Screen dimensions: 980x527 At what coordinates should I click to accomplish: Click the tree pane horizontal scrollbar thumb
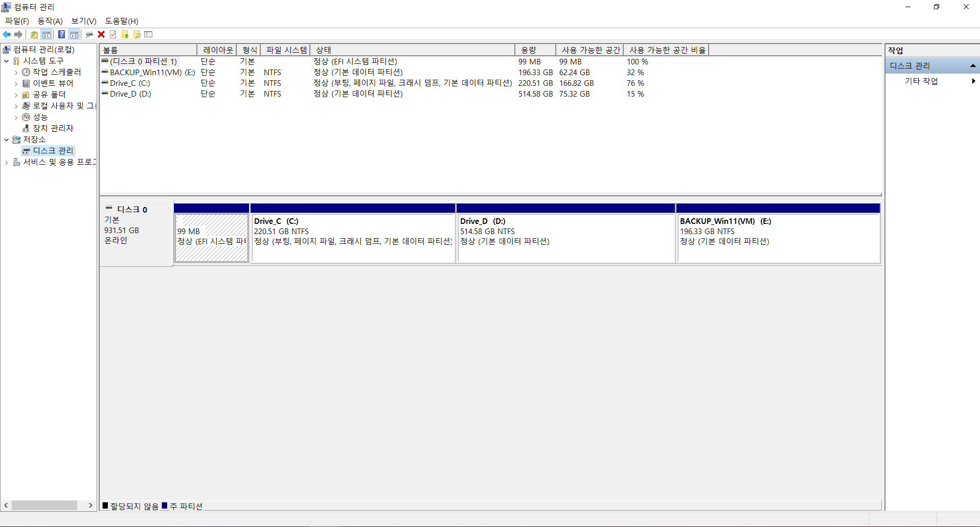pos(44,505)
